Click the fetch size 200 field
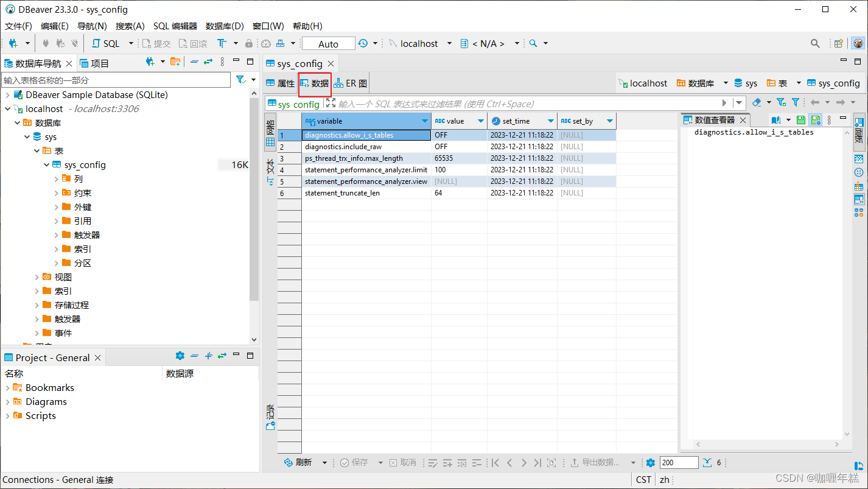This screenshot has height=489, width=868. pos(679,463)
